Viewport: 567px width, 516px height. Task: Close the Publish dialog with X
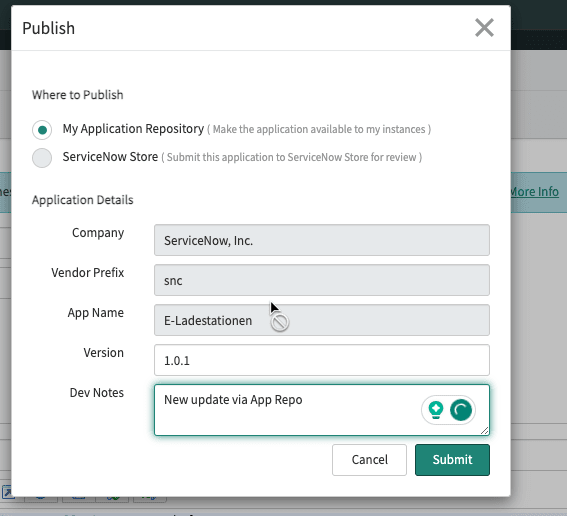(484, 28)
